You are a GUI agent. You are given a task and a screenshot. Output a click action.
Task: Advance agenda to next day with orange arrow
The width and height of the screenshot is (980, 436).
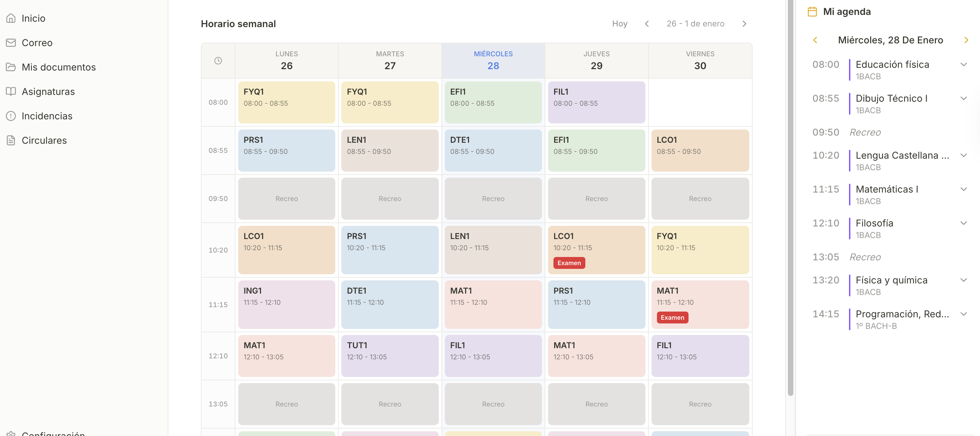(x=966, y=40)
